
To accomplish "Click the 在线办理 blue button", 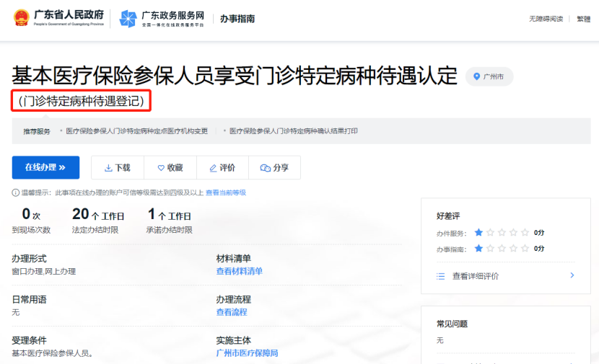I will pos(45,167).
